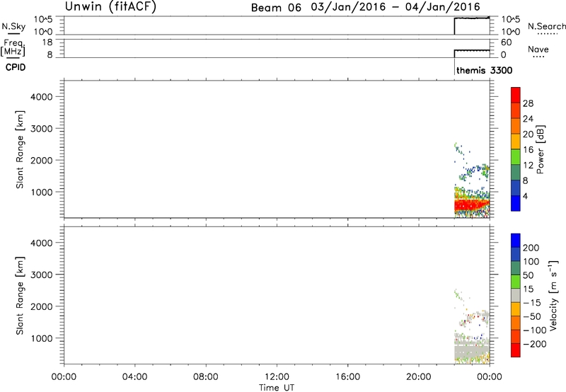Image resolution: width=566 pixels, height=392 pixels.
Task: Pick the gray -15 to 15 velocity swatch
Action: coord(516,296)
